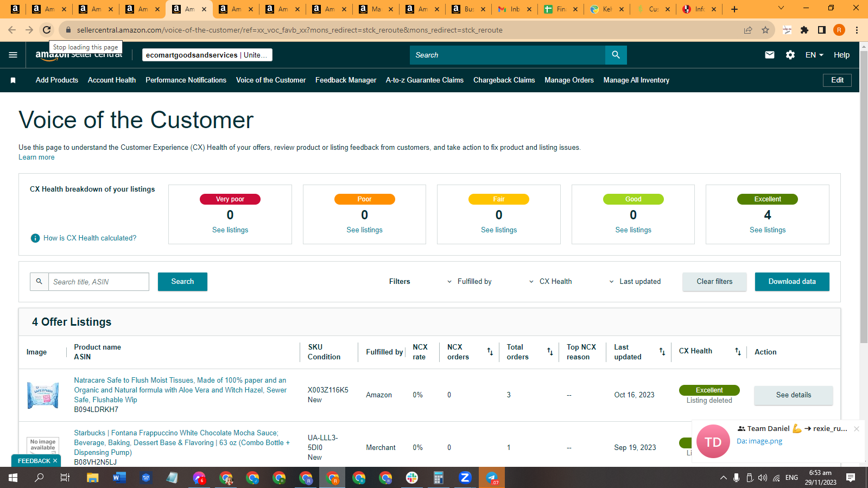Follow the Learn more link
This screenshot has width=868, height=488.
point(36,157)
